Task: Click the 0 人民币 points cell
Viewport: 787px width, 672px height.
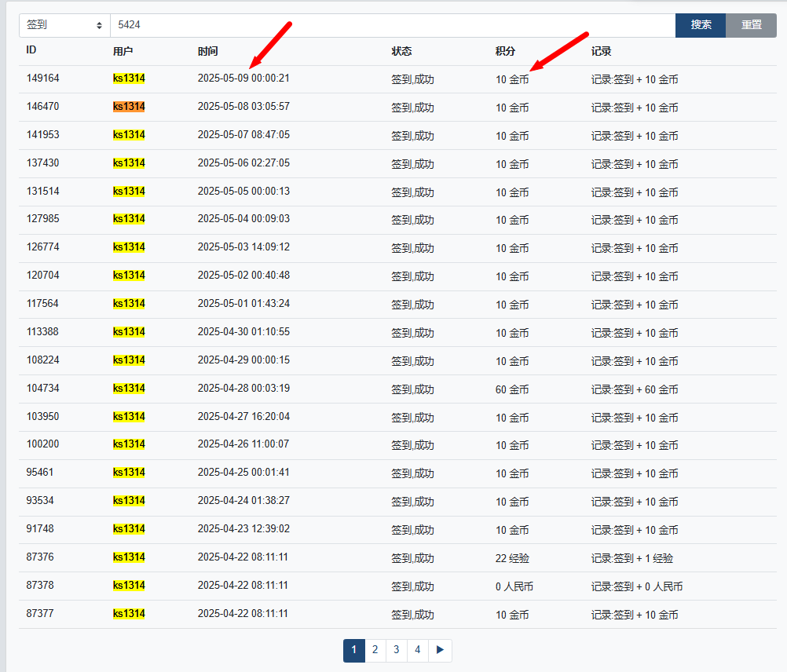Action: 514,586
